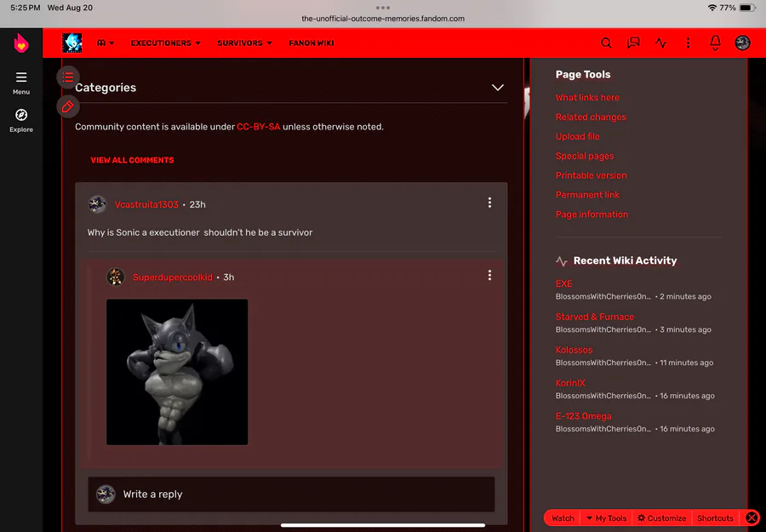Open the hamburger Menu in sidebar
The width and height of the screenshot is (766, 532).
click(21, 83)
